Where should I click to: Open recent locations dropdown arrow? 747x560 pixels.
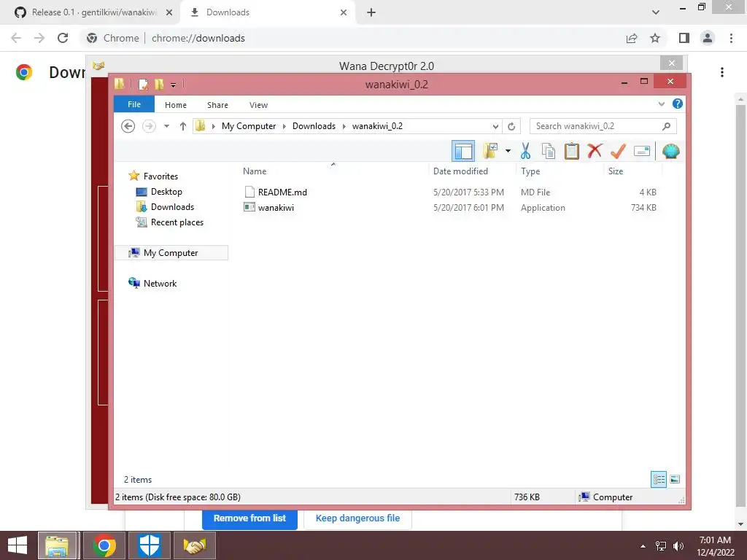(x=166, y=126)
